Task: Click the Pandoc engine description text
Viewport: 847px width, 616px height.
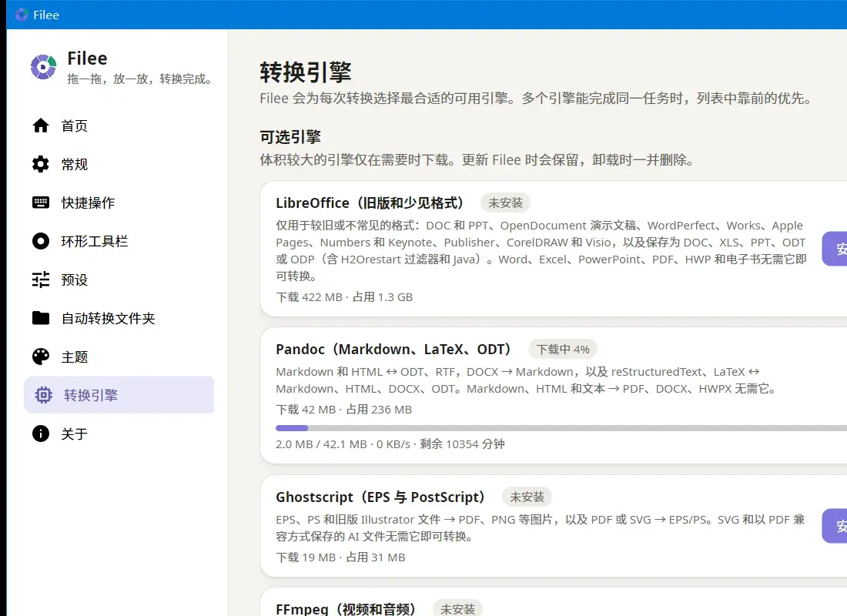Action: (527, 380)
